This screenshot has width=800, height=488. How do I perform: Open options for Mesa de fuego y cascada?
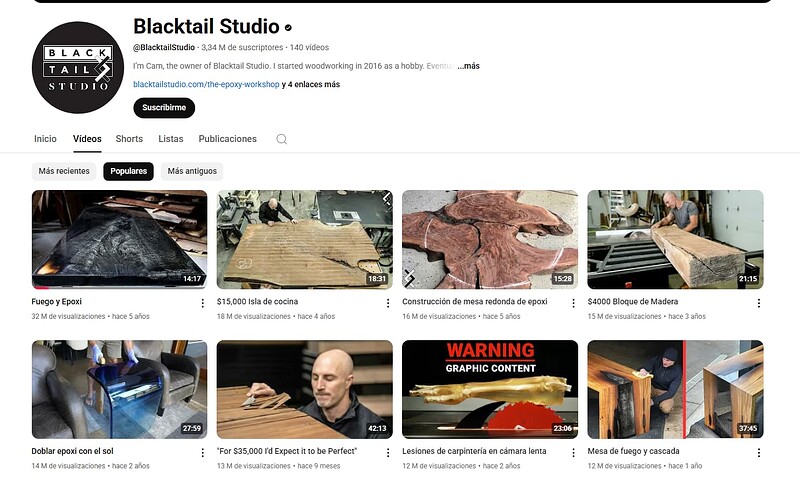tap(758, 452)
